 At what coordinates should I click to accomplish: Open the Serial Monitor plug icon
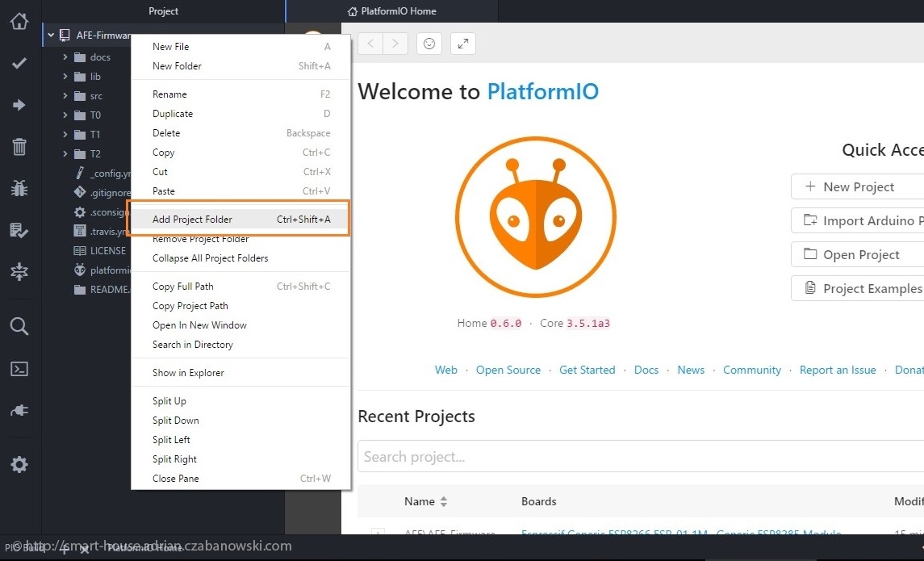click(19, 410)
